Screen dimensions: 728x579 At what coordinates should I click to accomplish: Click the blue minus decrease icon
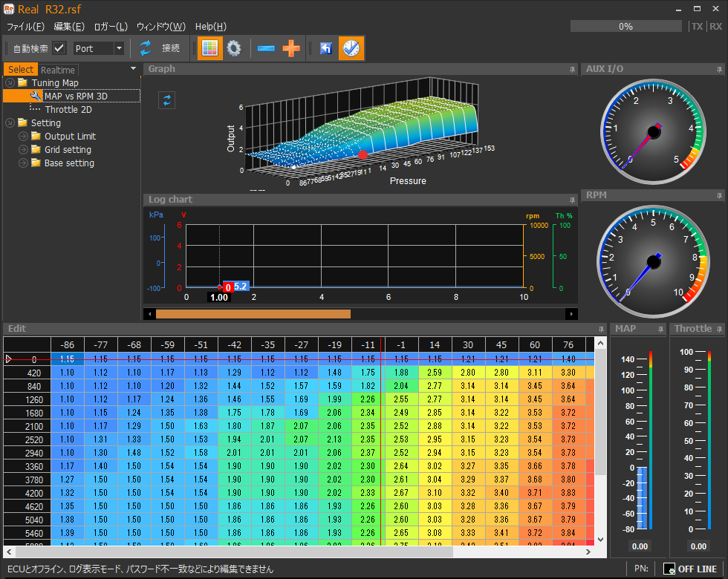click(266, 48)
